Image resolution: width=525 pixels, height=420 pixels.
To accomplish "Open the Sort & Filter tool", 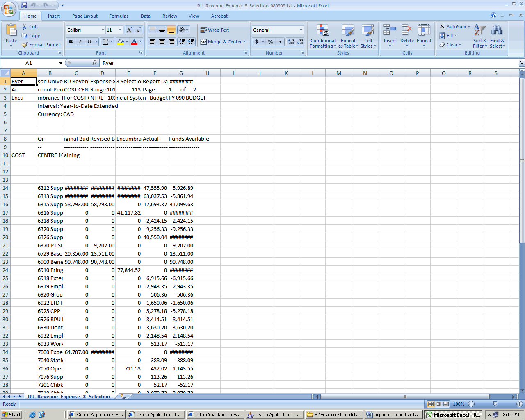I will coord(479,31).
